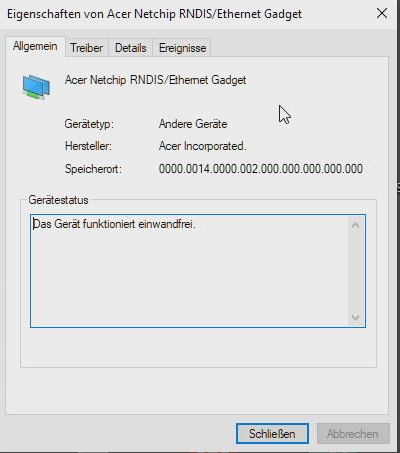Close the properties dialog with the X
The height and width of the screenshot is (453, 400).
click(382, 13)
